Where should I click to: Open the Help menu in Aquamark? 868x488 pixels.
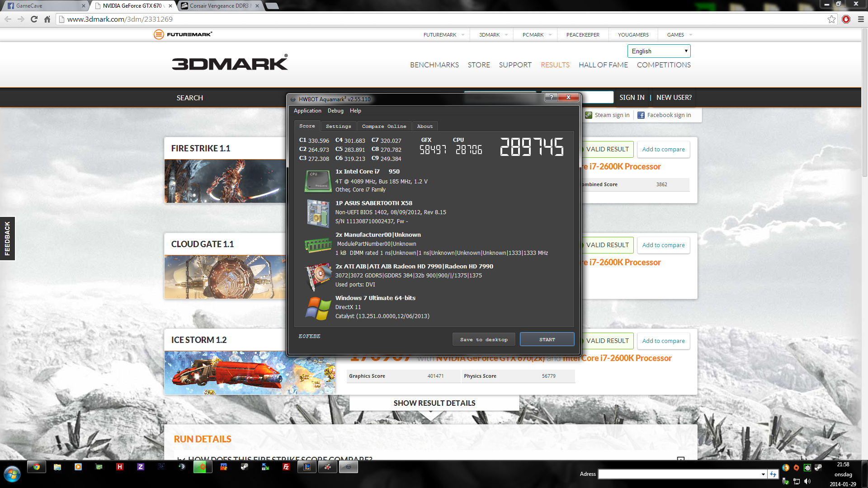355,111
